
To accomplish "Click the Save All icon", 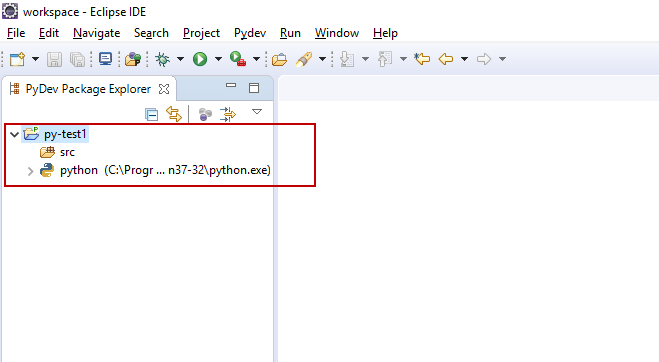I will pyautogui.click(x=78, y=59).
